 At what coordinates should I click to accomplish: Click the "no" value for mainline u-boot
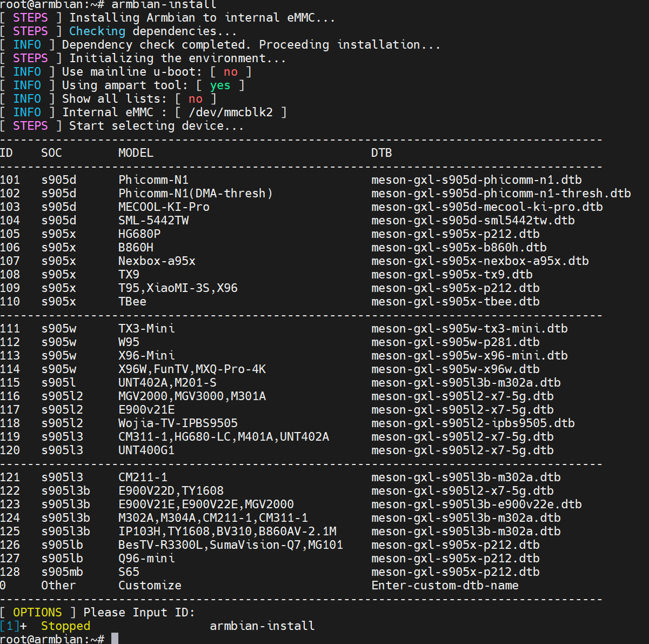click(x=231, y=72)
